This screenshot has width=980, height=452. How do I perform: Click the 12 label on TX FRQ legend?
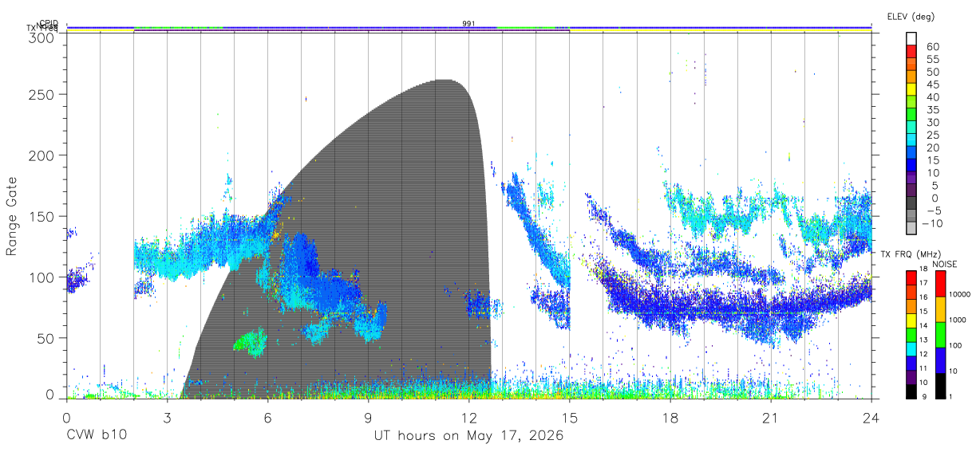click(x=923, y=354)
